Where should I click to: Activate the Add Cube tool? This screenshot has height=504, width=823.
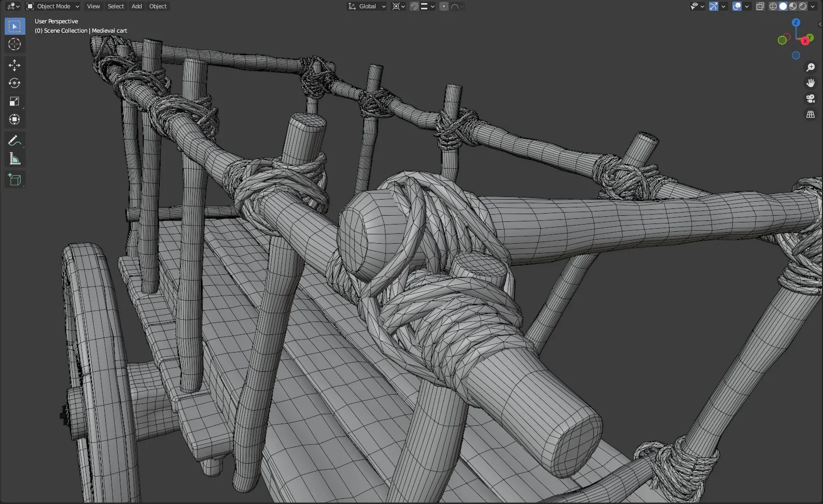[x=15, y=179]
